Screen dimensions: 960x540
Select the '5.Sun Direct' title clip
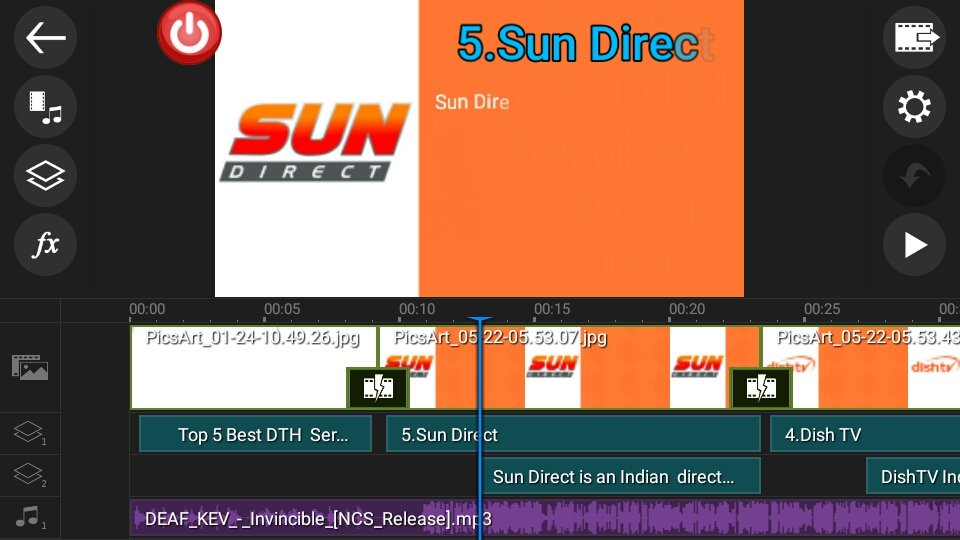573,434
